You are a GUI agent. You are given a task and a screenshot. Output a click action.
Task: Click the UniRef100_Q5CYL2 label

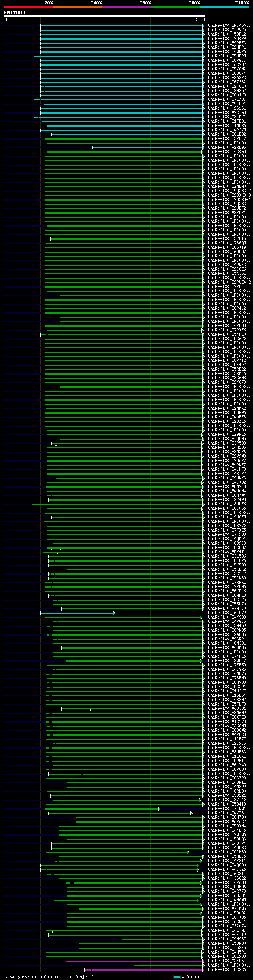227,573
